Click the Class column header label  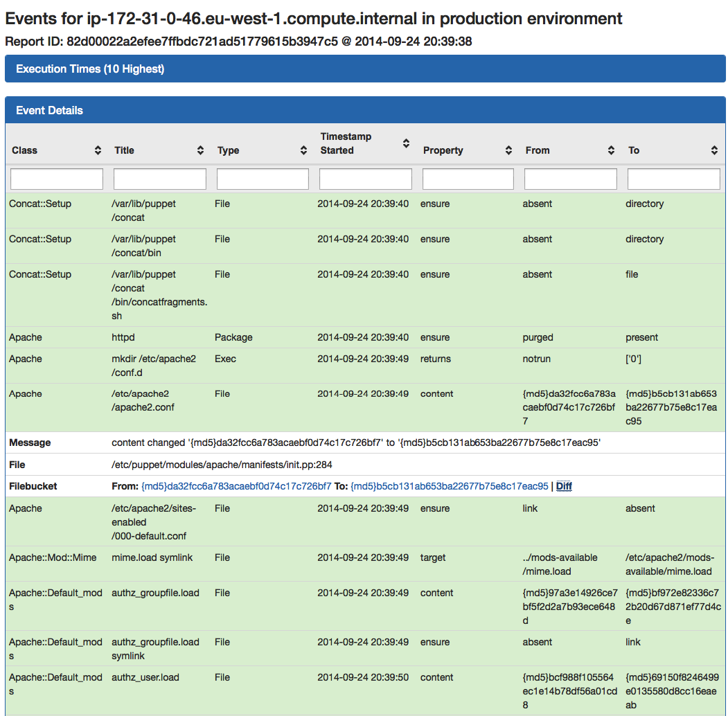[x=25, y=150]
